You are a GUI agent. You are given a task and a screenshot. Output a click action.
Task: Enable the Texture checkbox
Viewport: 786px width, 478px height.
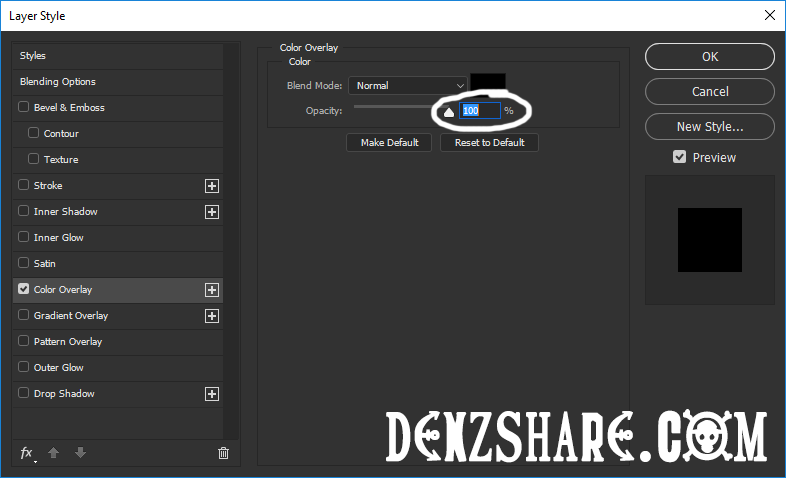[x=34, y=159]
